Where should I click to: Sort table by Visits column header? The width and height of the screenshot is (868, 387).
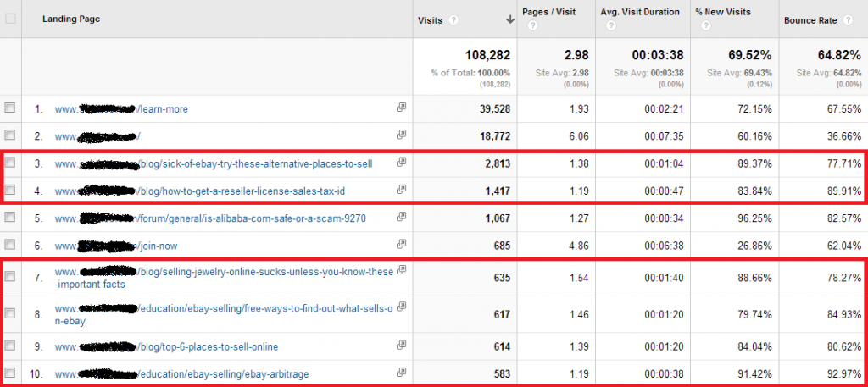(431, 20)
